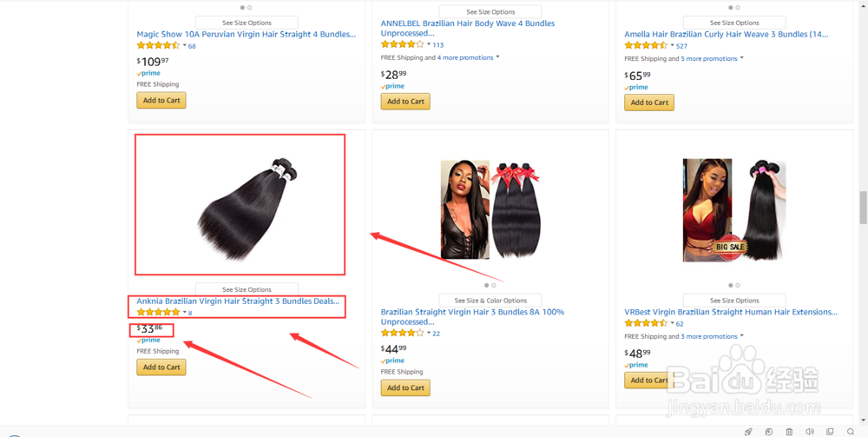Mute sound using the speaker icon
This screenshot has height=437, width=868.
click(810, 432)
